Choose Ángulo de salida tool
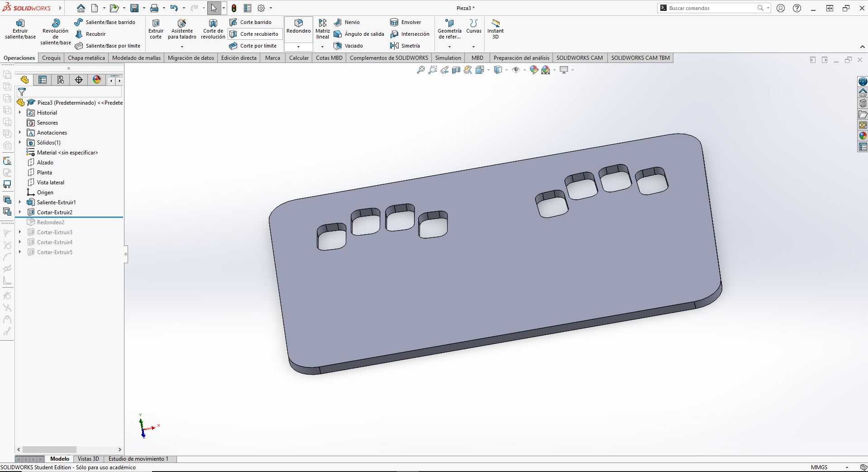The height and width of the screenshot is (472, 868). click(359, 34)
